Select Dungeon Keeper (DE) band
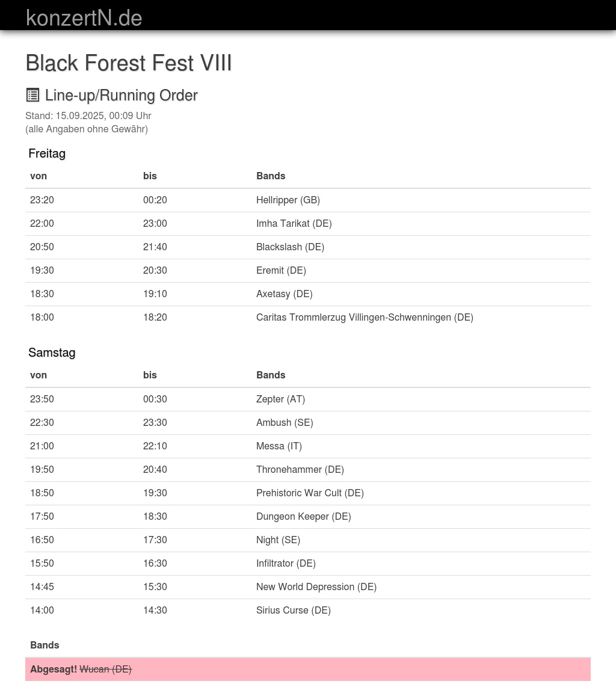Screen dimensions: 616x693 [x=303, y=517]
